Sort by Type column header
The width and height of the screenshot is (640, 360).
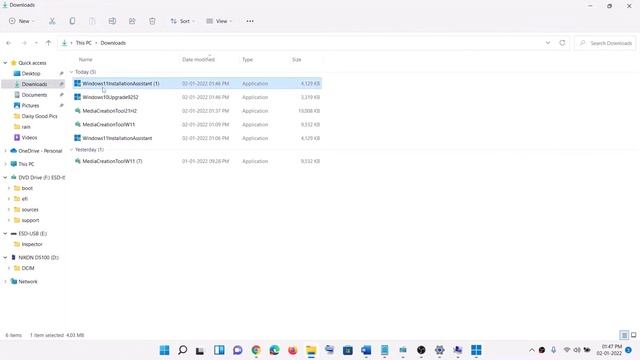[247, 60]
